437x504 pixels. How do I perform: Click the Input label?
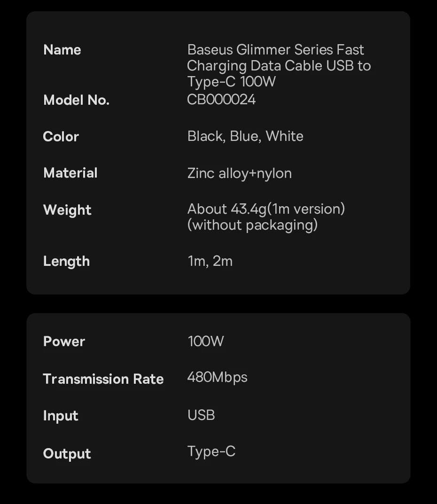(61, 416)
